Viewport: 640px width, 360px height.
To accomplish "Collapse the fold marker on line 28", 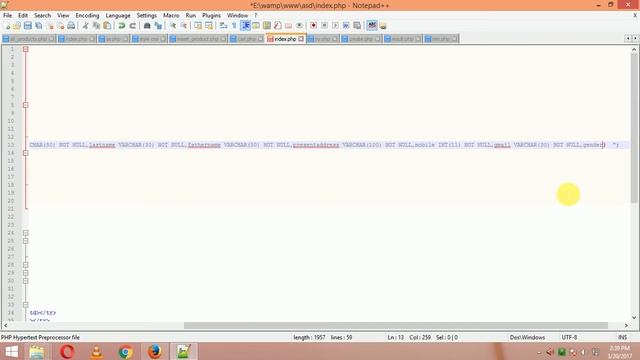I will (x=26, y=265).
